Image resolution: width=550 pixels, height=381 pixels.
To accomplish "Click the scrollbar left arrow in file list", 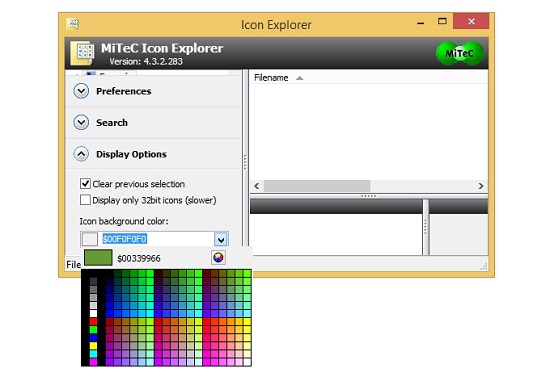I will point(257,186).
